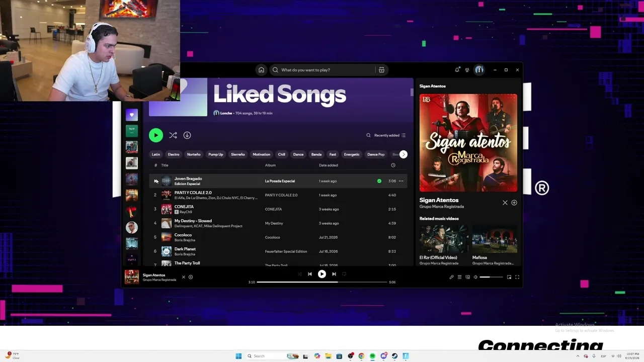644x362 pixels.
Task: Filter songs by Norteño tag
Action: click(194, 154)
